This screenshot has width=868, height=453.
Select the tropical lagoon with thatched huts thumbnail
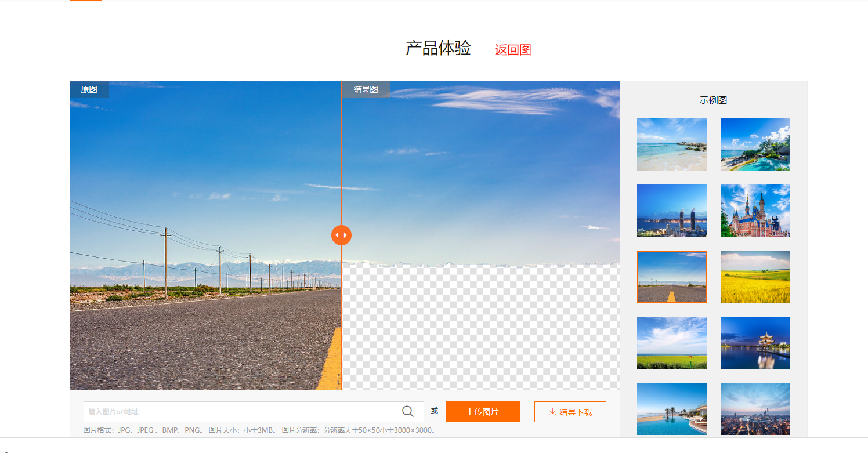(755, 144)
